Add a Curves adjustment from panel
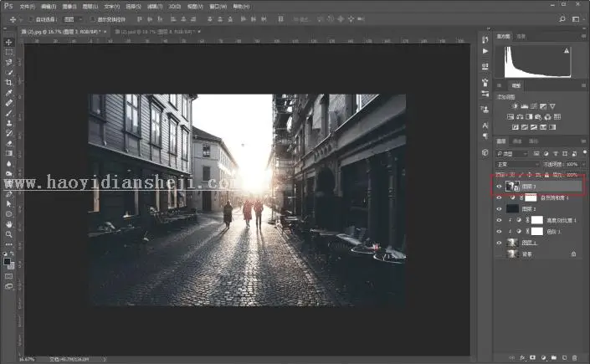The width and height of the screenshot is (590, 364). click(534, 106)
